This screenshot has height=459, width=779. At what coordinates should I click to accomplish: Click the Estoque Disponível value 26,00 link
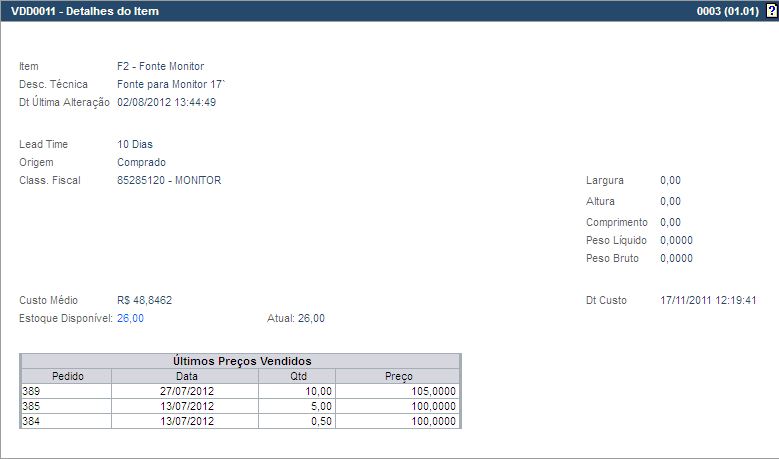[x=130, y=318]
